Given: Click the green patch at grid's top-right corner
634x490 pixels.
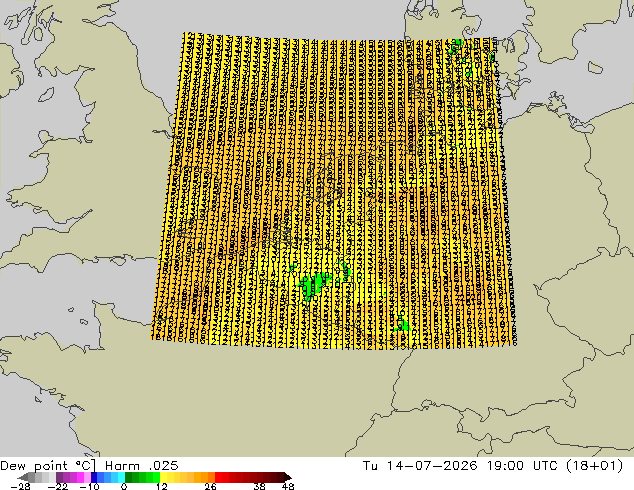Looking at the screenshot, I should [x=456, y=45].
